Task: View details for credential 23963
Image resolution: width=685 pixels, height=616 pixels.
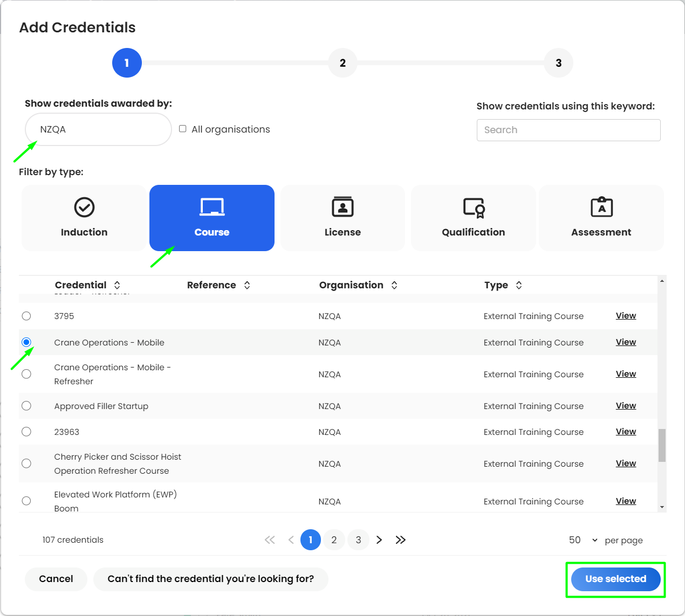Action: click(626, 432)
